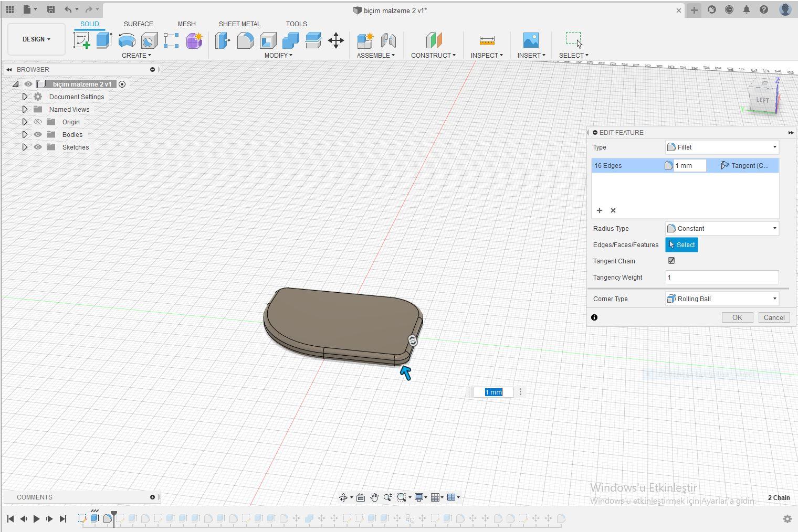Image resolution: width=798 pixels, height=532 pixels.
Task: Expand the Sketches folder
Action: pyautogui.click(x=25, y=147)
